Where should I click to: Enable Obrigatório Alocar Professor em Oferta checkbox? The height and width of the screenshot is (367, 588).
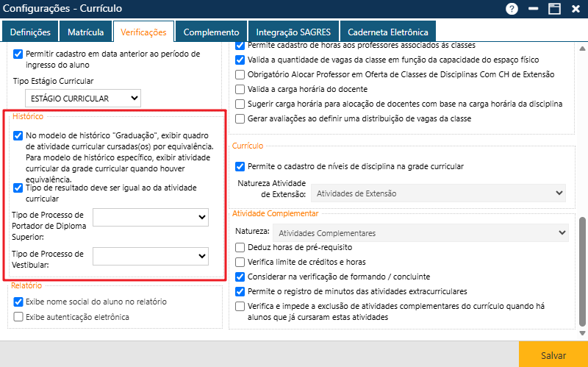click(240, 74)
